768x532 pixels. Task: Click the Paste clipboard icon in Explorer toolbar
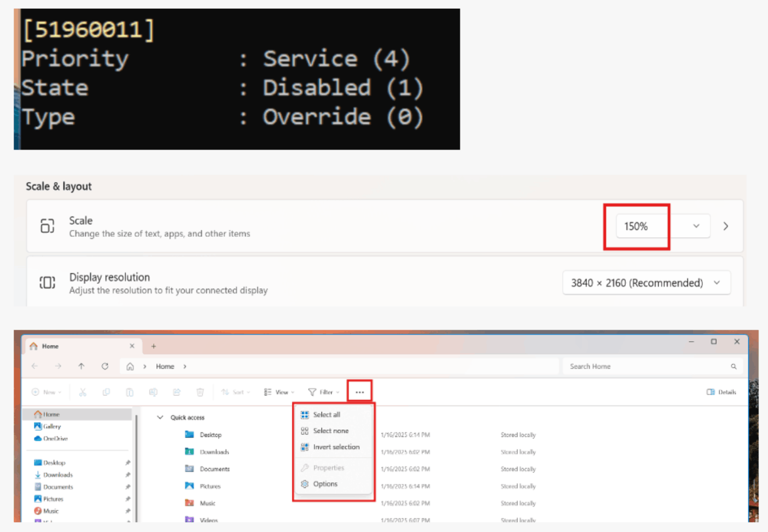[x=130, y=392]
